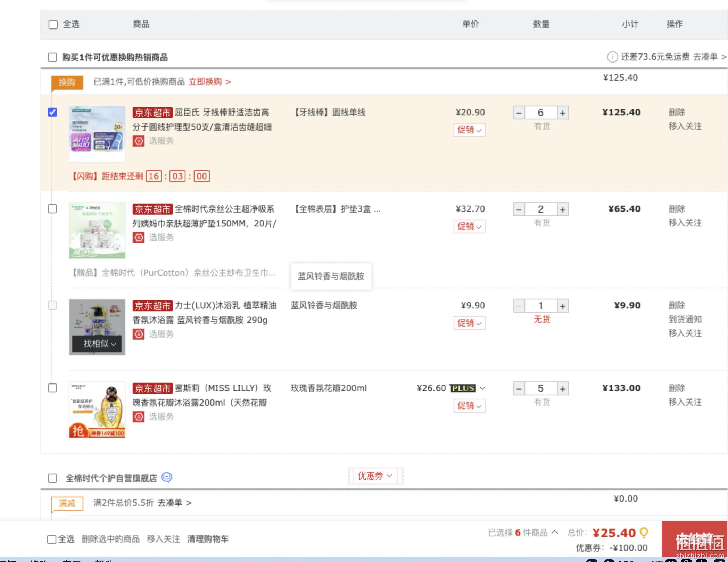This screenshot has width=728, height=562.
Task: Open the 选服务 icon for 全棉时代 item
Action: (x=139, y=238)
